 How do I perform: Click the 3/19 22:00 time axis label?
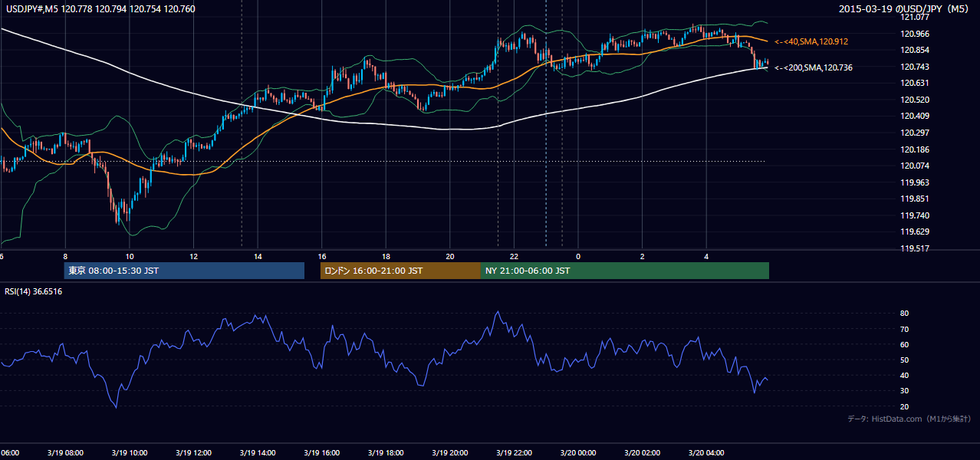pos(514,453)
